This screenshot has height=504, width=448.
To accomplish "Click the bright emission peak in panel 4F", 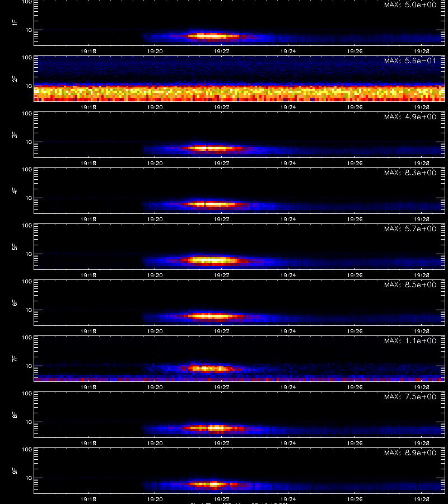I will [214, 204].
